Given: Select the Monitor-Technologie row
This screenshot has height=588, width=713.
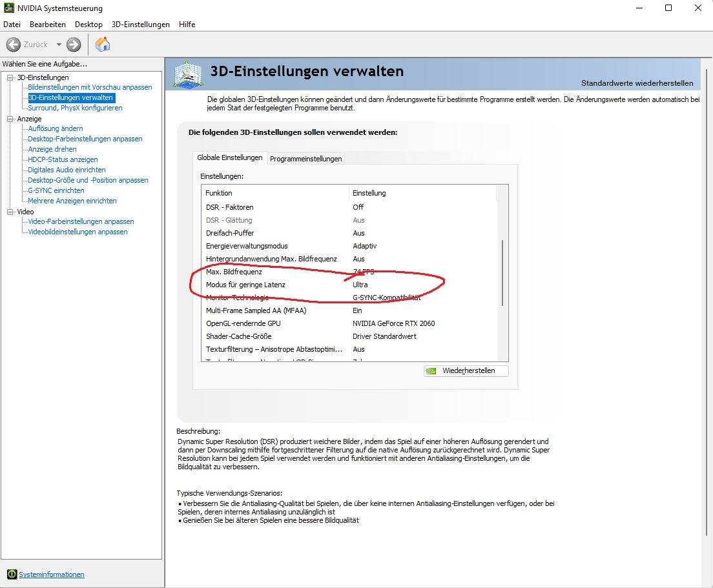Looking at the screenshot, I should tap(349, 298).
